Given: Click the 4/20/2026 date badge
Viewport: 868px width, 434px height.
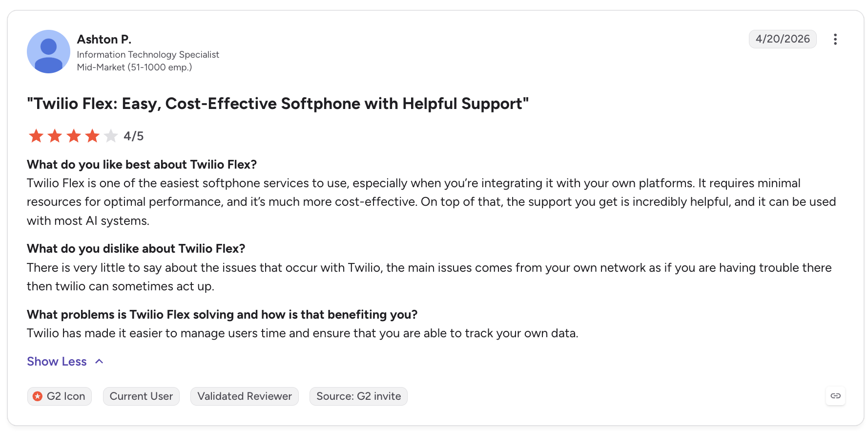Looking at the screenshot, I should 783,39.
